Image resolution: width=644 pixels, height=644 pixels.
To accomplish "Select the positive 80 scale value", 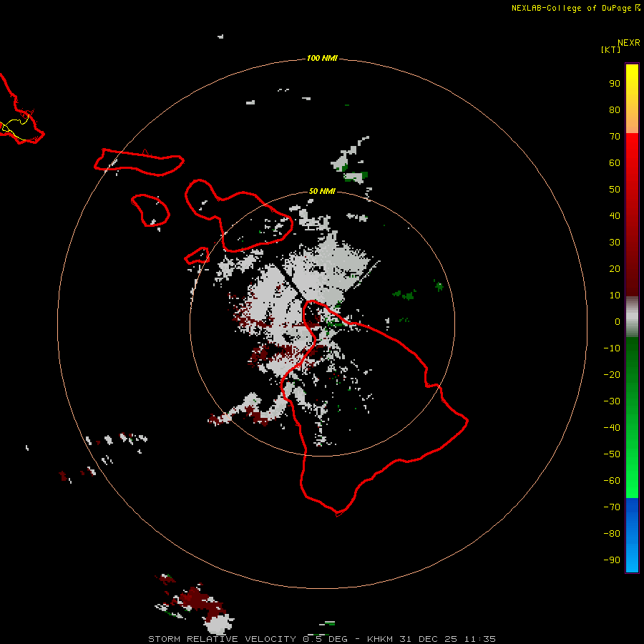I will (615, 110).
